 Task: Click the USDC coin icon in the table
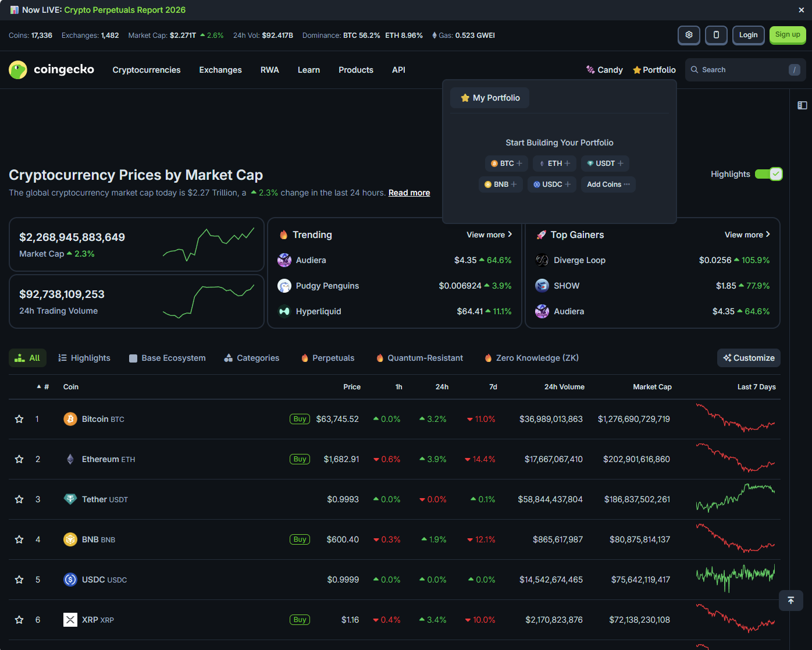70,580
